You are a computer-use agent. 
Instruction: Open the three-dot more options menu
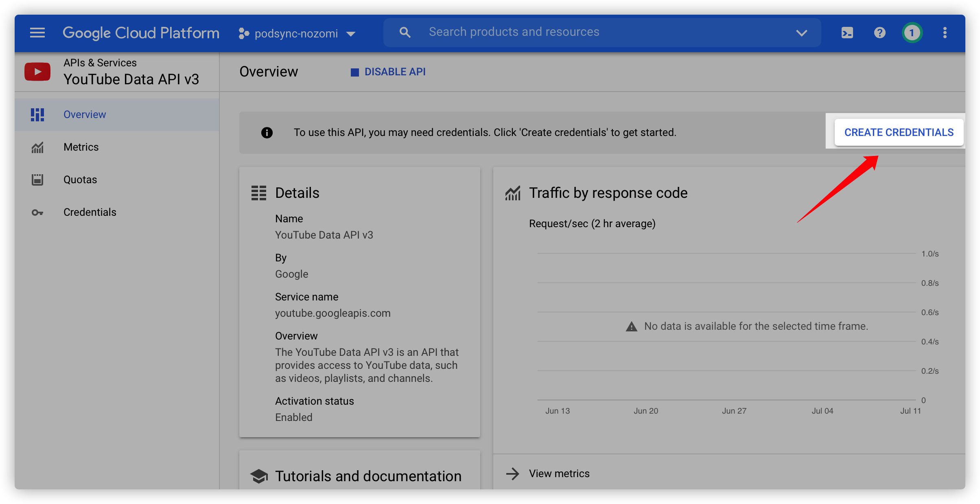[945, 33]
